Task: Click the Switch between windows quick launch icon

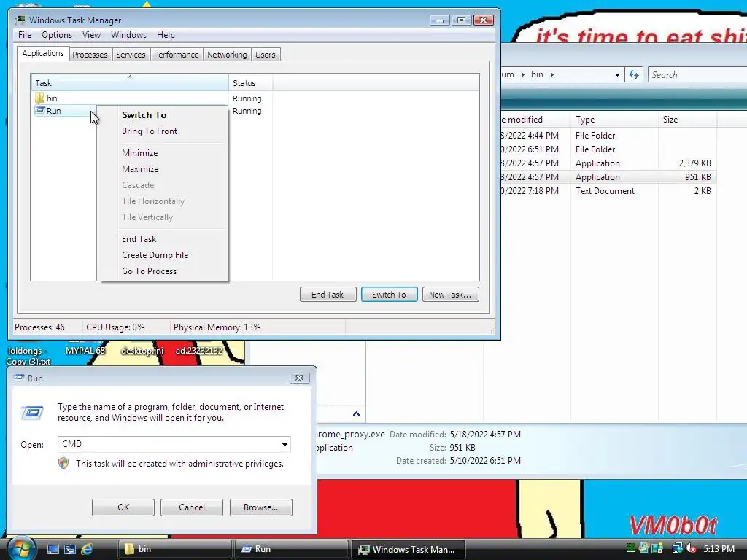Action: coord(70,549)
